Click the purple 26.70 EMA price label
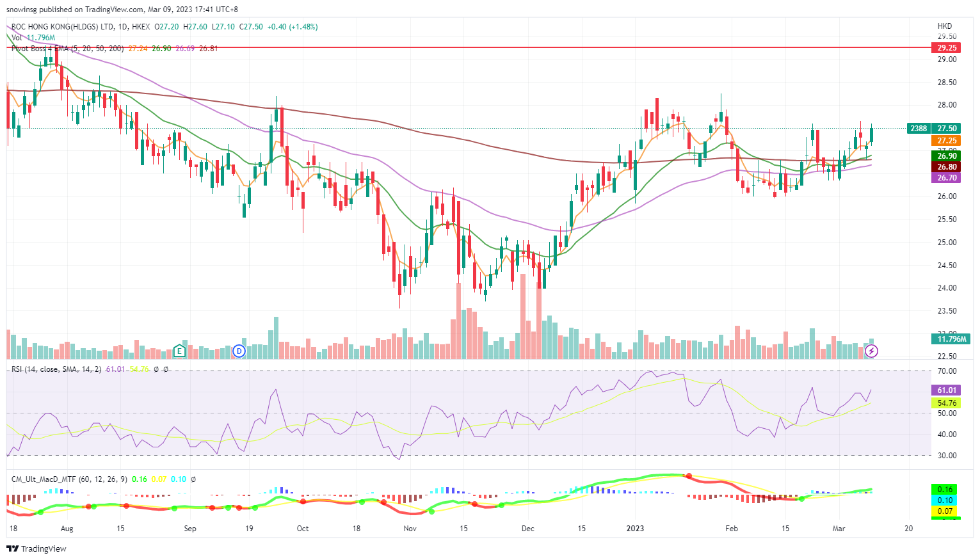980x560 pixels. [947, 178]
